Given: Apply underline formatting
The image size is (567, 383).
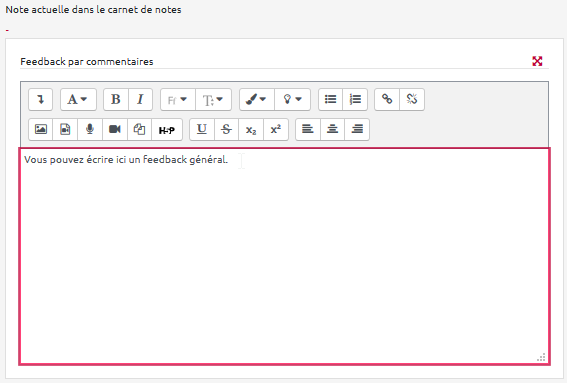Looking at the screenshot, I should pyautogui.click(x=202, y=129).
